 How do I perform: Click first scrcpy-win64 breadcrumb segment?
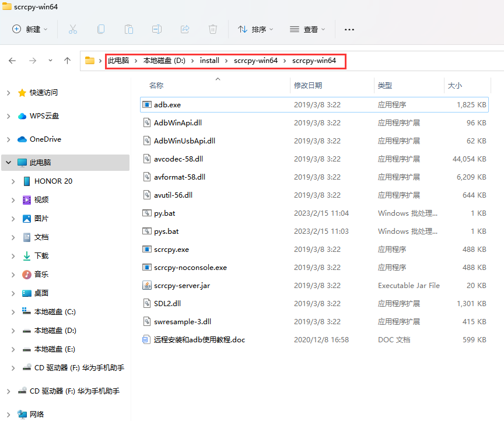coord(256,61)
